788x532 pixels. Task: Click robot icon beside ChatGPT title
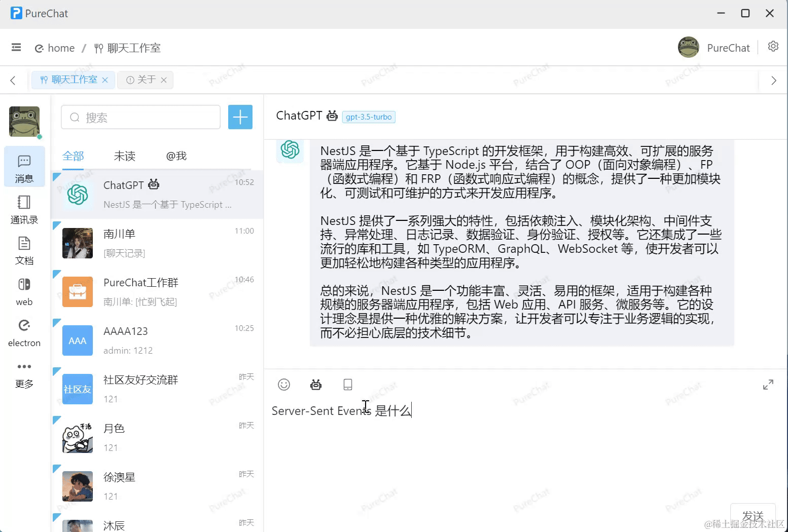332,116
